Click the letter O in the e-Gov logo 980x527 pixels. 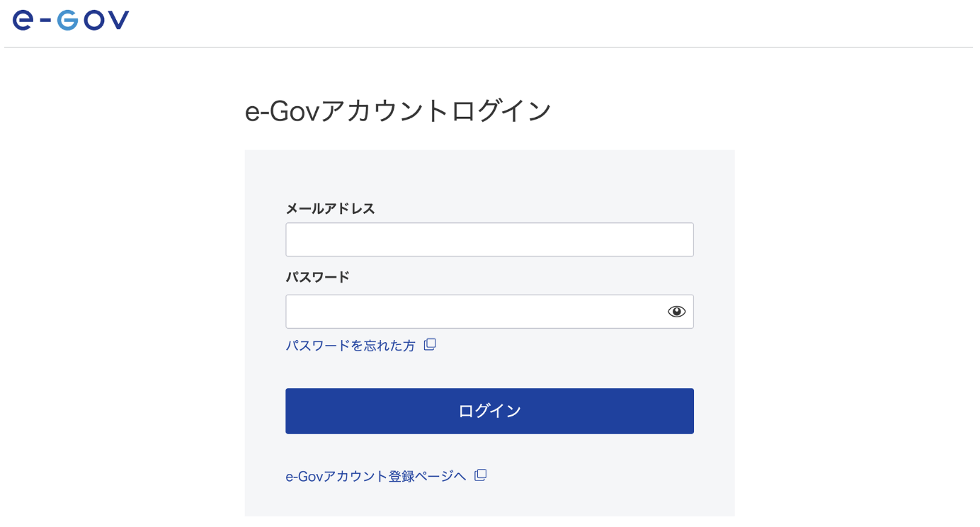(x=92, y=21)
